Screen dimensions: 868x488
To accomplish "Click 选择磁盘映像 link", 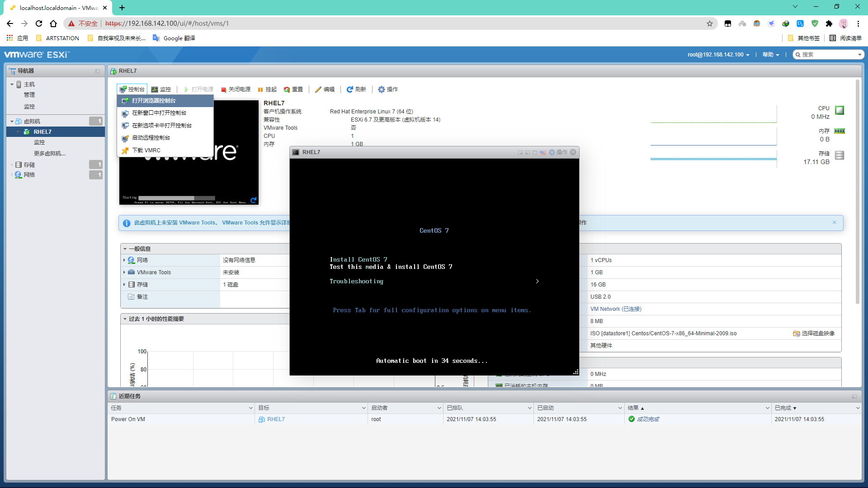I will coord(814,333).
